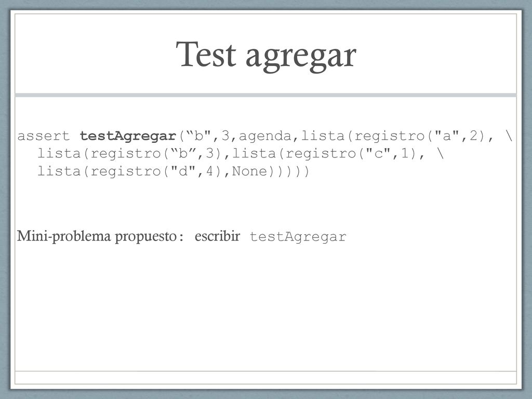The image size is (532, 399).
Task: Click the monospace "testAgregar" at the bottom
Action: (x=298, y=237)
